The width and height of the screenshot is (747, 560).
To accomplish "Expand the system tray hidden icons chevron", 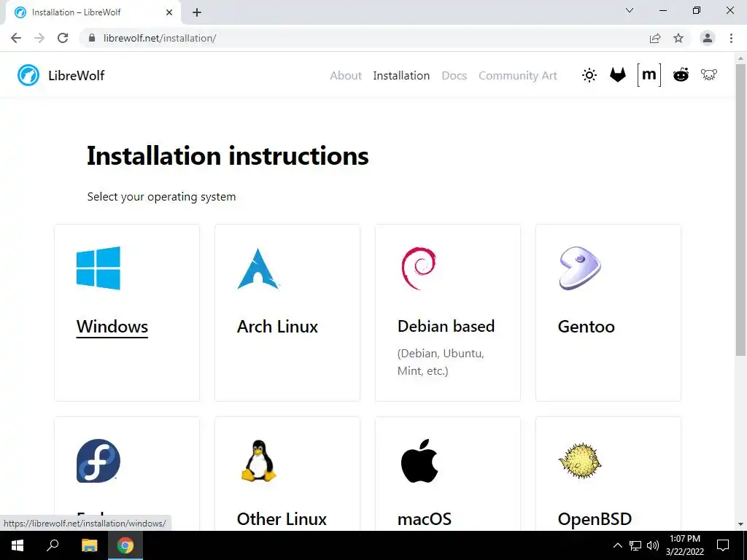I will click(x=617, y=545).
